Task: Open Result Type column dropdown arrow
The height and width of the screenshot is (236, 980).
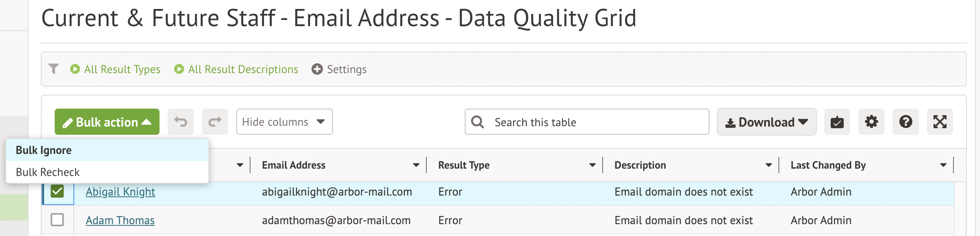Action: (592, 165)
